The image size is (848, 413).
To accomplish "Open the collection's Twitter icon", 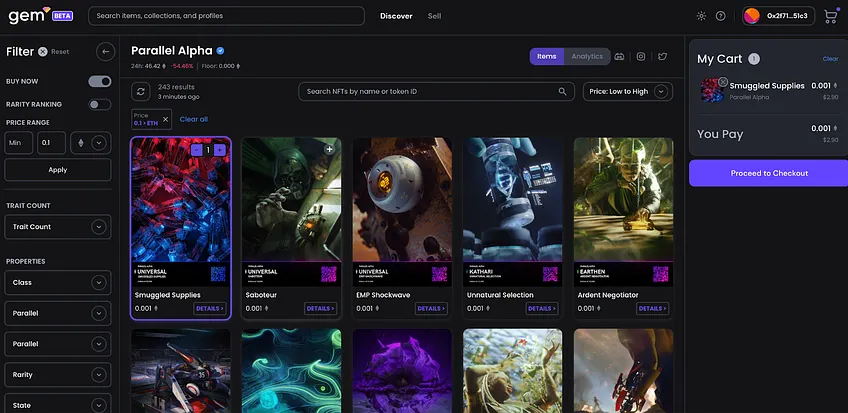I will (x=662, y=56).
